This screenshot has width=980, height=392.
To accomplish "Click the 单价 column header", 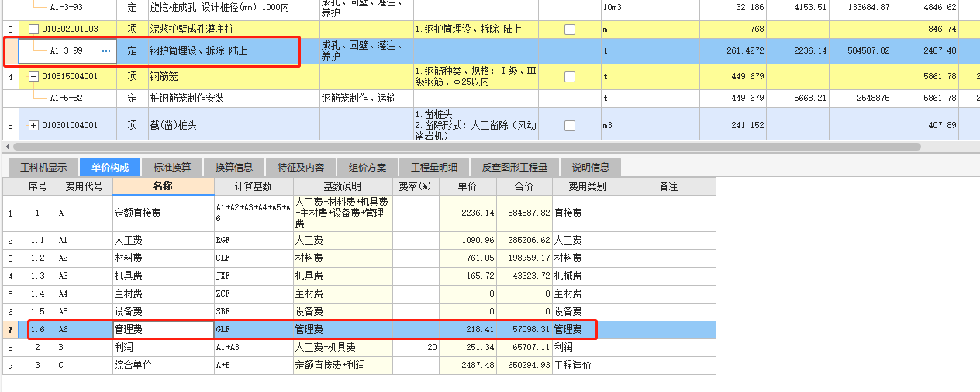I will [468, 186].
